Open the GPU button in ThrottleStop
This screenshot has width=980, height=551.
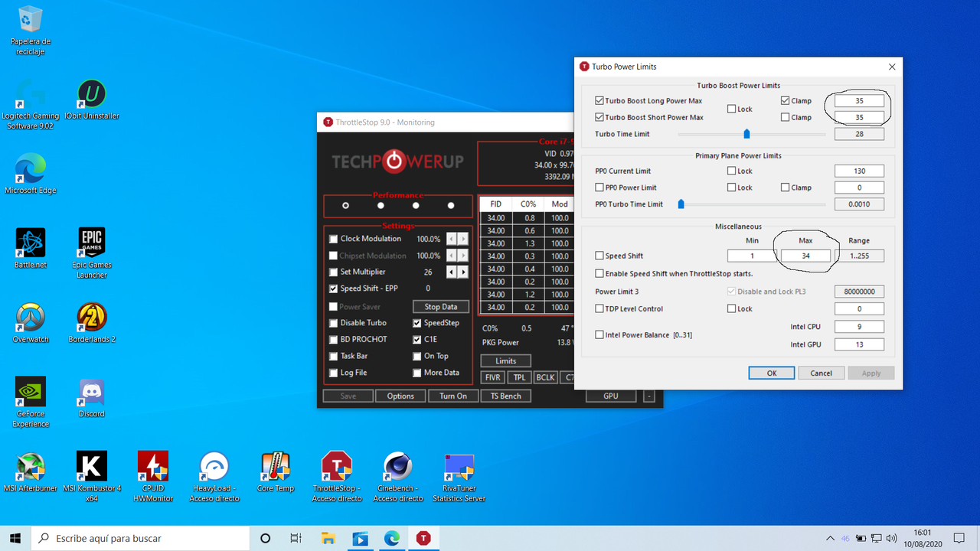(611, 396)
